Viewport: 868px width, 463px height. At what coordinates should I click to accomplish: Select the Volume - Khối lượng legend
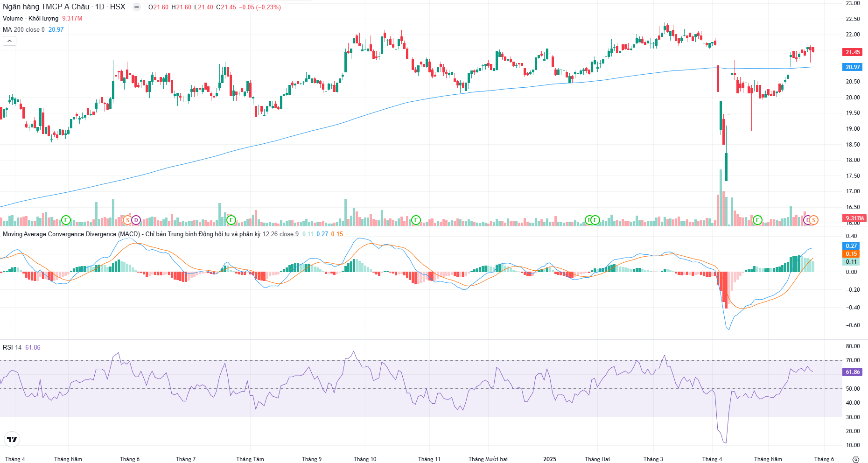[x=31, y=18]
